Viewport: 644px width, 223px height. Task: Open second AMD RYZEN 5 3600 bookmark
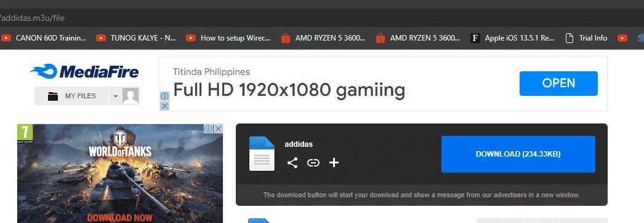tap(418, 38)
